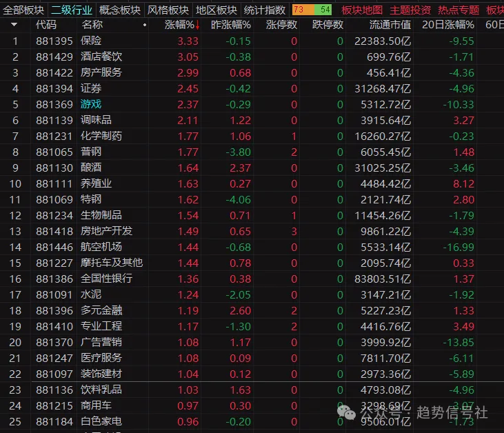The image size is (504, 433).
Task: Open the 风格板块 tab
Action: click(x=168, y=10)
